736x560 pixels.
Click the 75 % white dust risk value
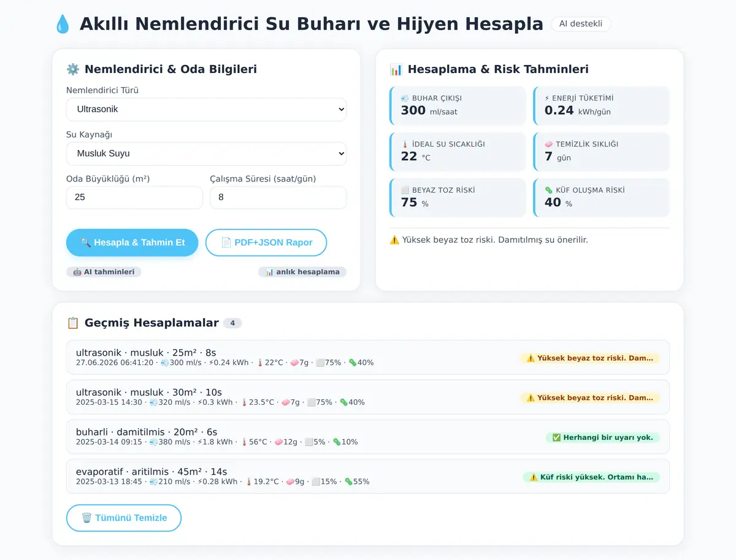pos(415,203)
